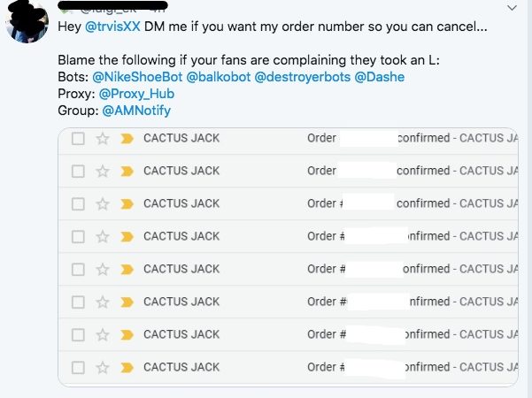Image resolution: width=532 pixels, height=398 pixels.
Task: Open the @destroyerbots mention
Action: point(302,78)
